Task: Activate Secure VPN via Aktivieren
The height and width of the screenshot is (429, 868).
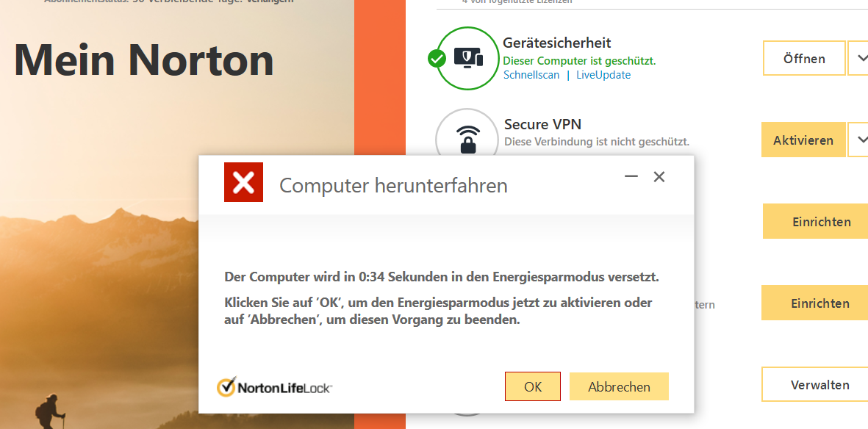Action: click(x=803, y=139)
